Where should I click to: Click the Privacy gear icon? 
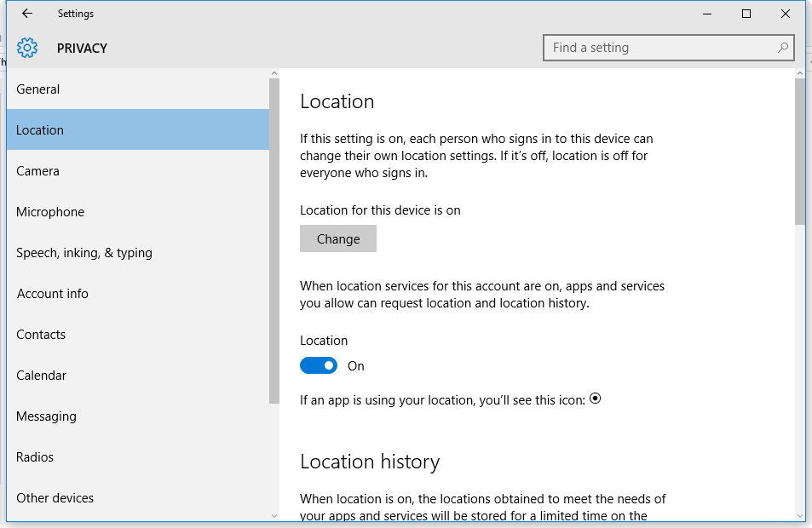click(27, 48)
